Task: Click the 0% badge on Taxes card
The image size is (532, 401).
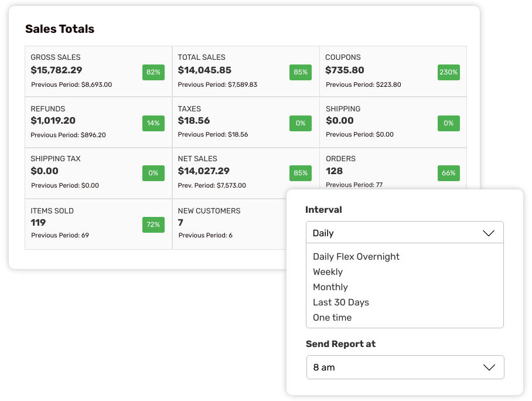Action: pos(301,123)
